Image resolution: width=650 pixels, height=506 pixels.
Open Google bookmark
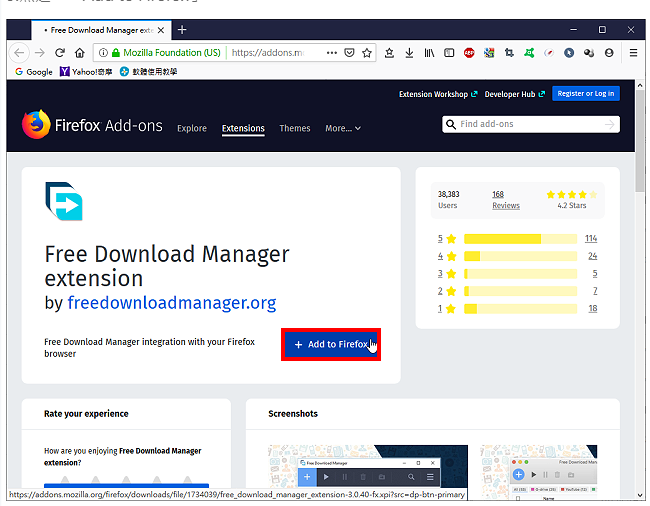pyautogui.click(x=34, y=72)
